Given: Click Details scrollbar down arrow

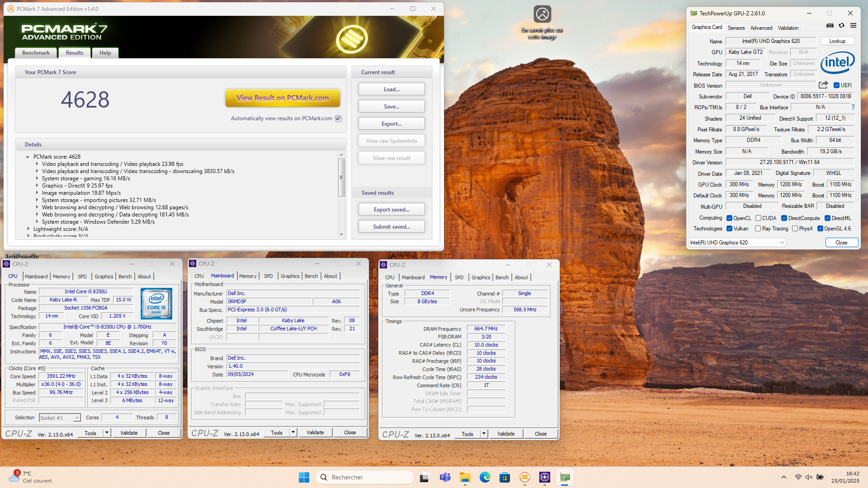Looking at the screenshot, I should pos(341,235).
